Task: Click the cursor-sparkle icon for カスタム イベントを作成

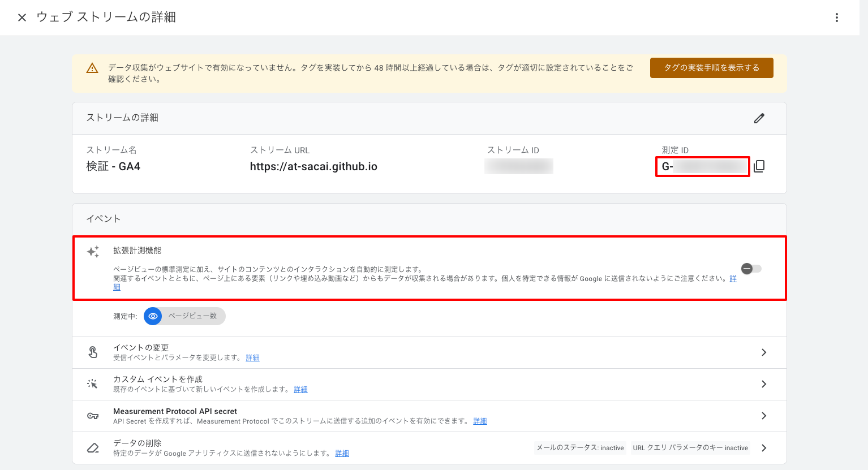Action: coord(93,384)
